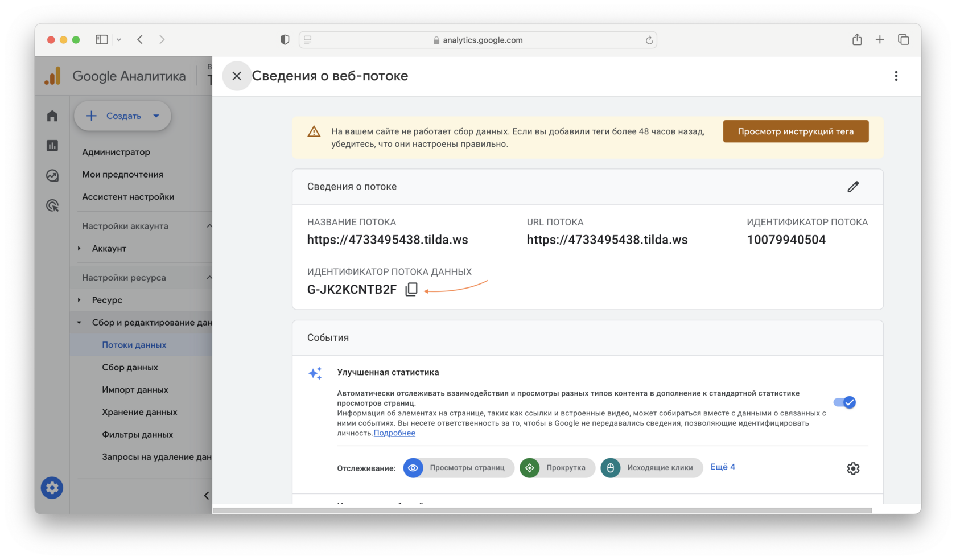Open Ассистент настройки
The image size is (956, 560).
[x=128, y=197]
